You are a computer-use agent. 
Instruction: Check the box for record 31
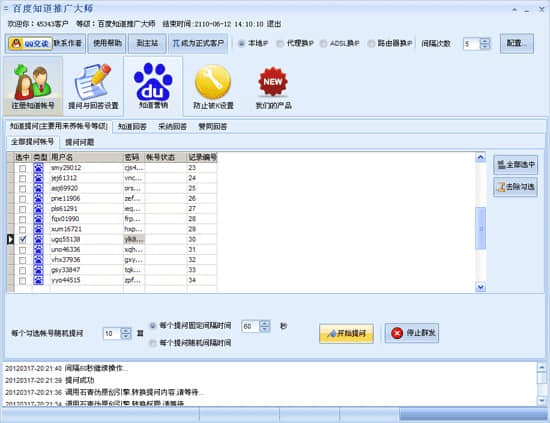22,250
